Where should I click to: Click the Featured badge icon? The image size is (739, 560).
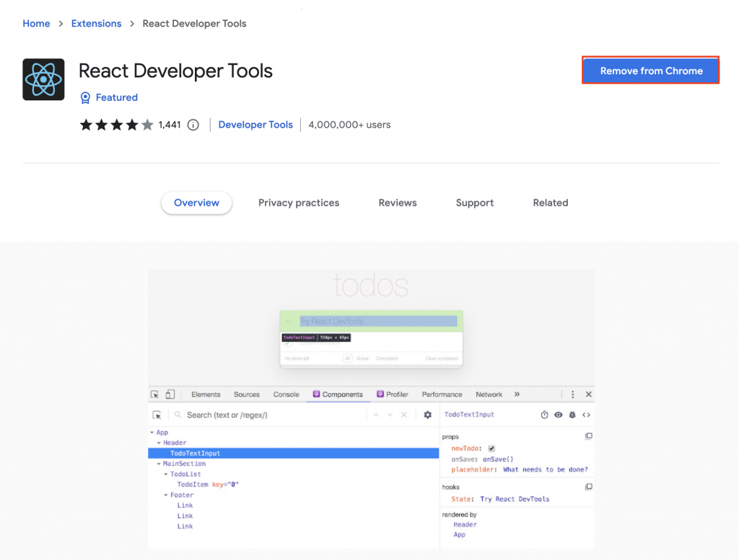(x=85, y=97)
